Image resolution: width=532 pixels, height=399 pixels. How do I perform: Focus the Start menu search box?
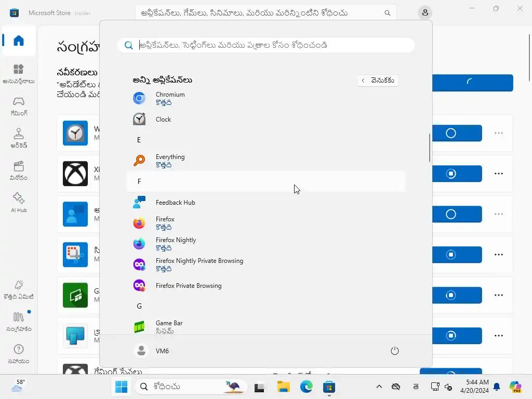coord(266,45)
